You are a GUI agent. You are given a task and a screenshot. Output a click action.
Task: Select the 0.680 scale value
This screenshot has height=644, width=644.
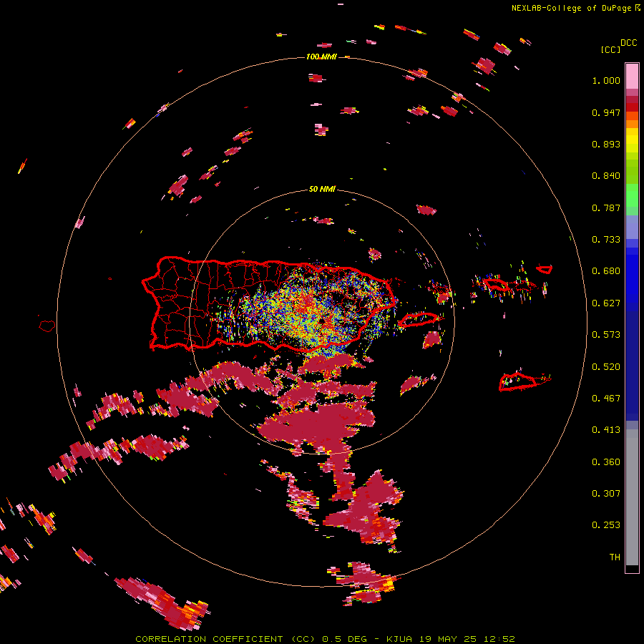(x=606, y=271)
